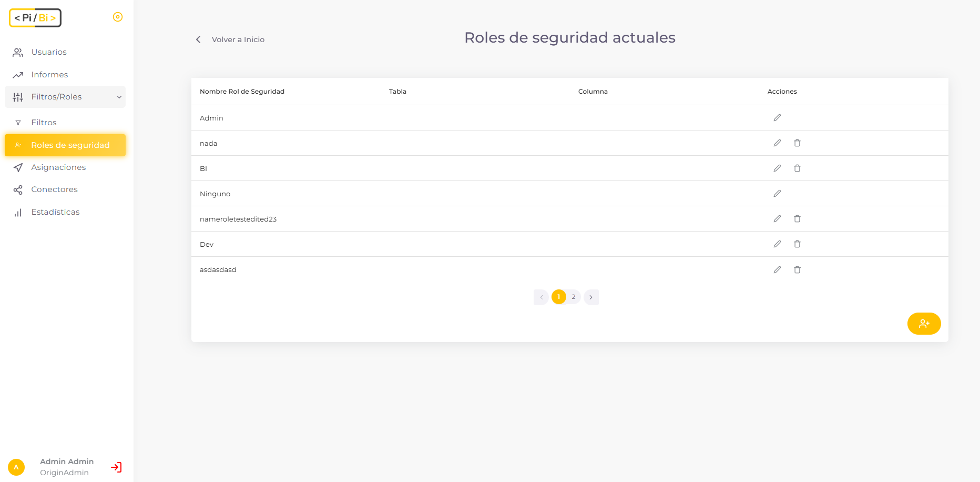
Task: Select the Ninguno role name cell
Action: [x=215, y=194]
